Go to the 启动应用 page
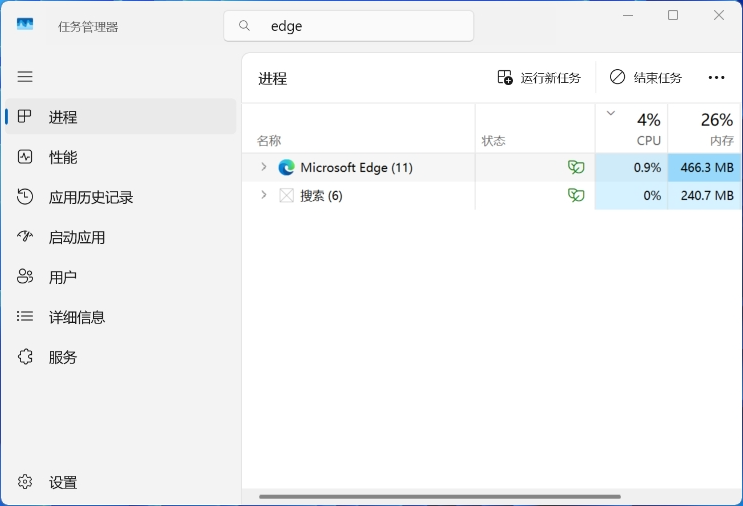 (x=76, y=237)
